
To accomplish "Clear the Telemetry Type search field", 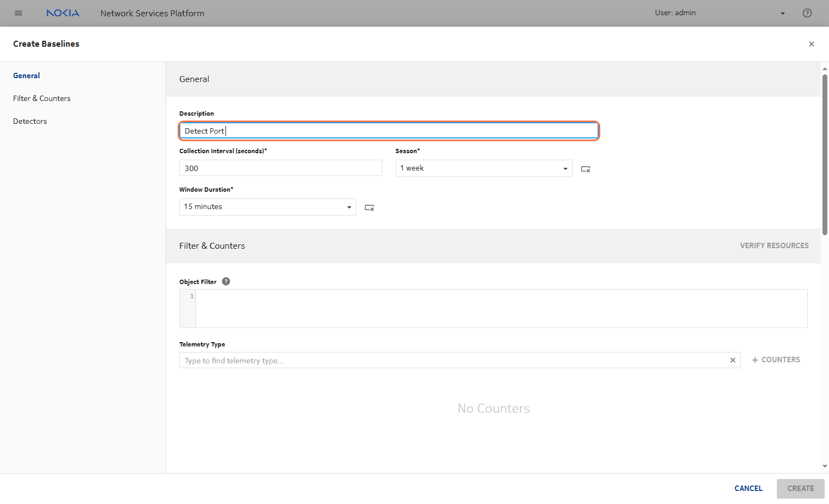I will point(732,360).
